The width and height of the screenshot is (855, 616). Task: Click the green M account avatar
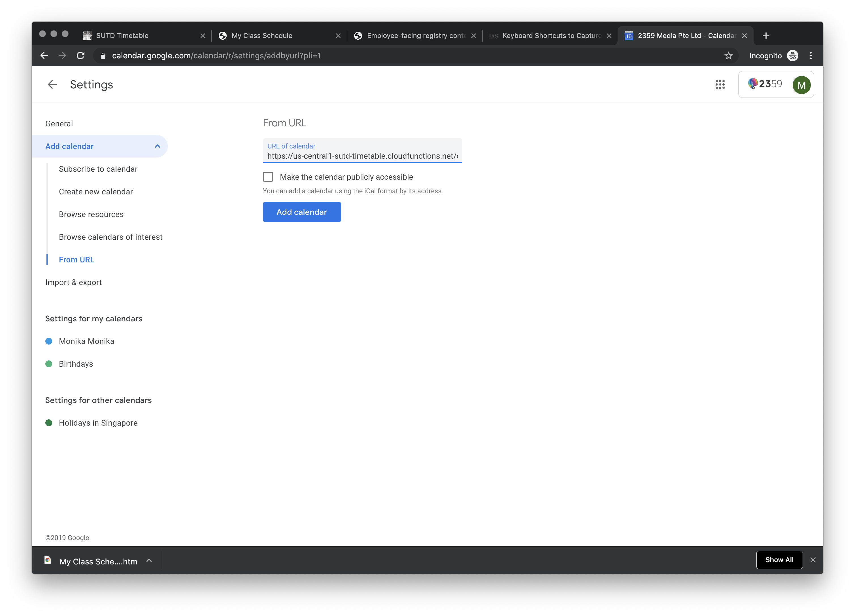pyautogui.click(x=801, y=85)
